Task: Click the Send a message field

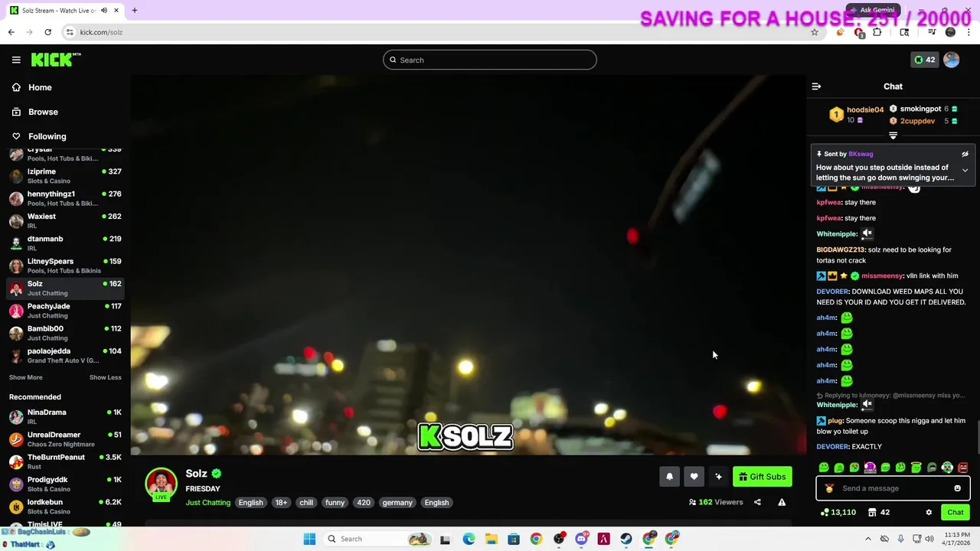Action: click(893, 488)
